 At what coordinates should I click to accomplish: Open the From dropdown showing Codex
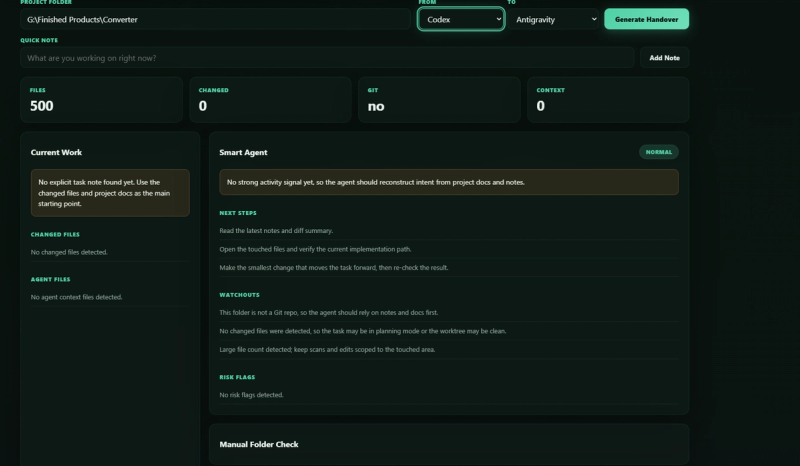461,19
